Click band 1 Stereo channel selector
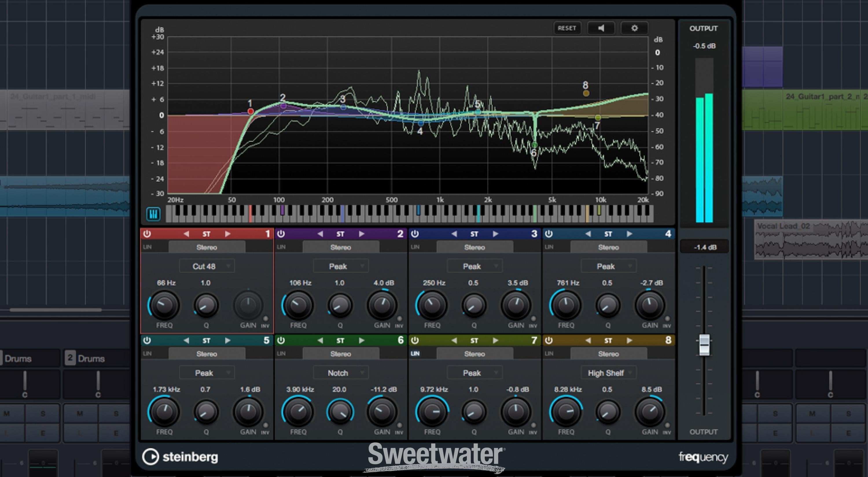 pos(207,247)
